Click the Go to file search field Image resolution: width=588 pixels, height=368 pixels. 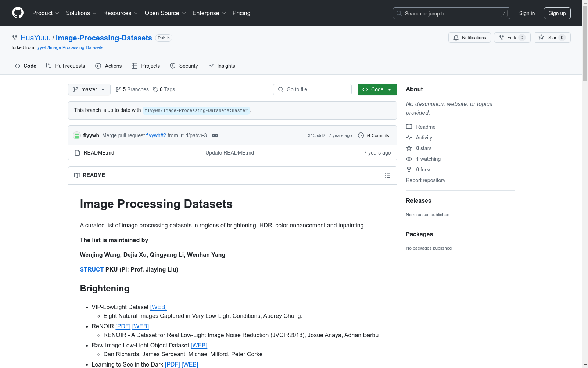click(x=312, y=89)
